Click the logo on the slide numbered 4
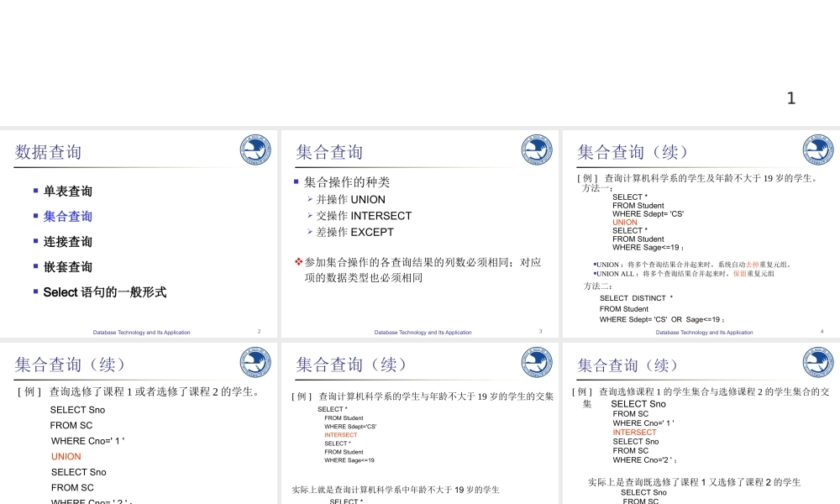Image resolution: width=840 pixels, height=504 pixels. [x=818, y=150]
